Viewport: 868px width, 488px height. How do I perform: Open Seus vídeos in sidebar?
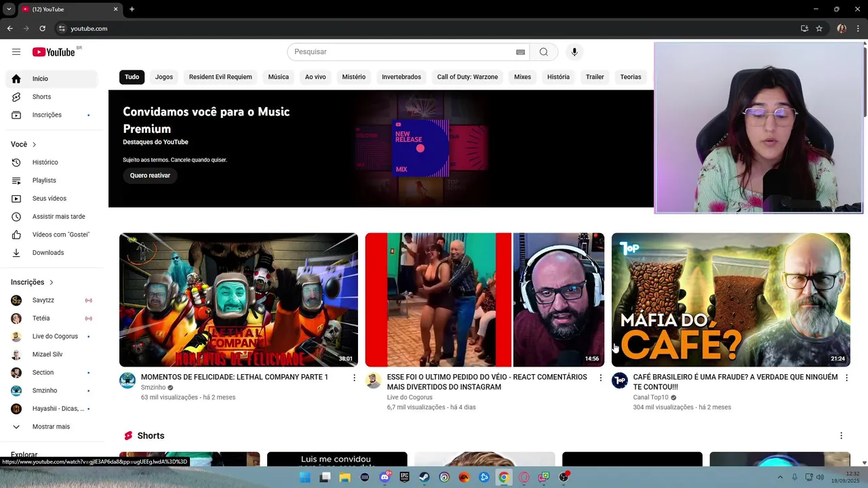pos(52,199)
